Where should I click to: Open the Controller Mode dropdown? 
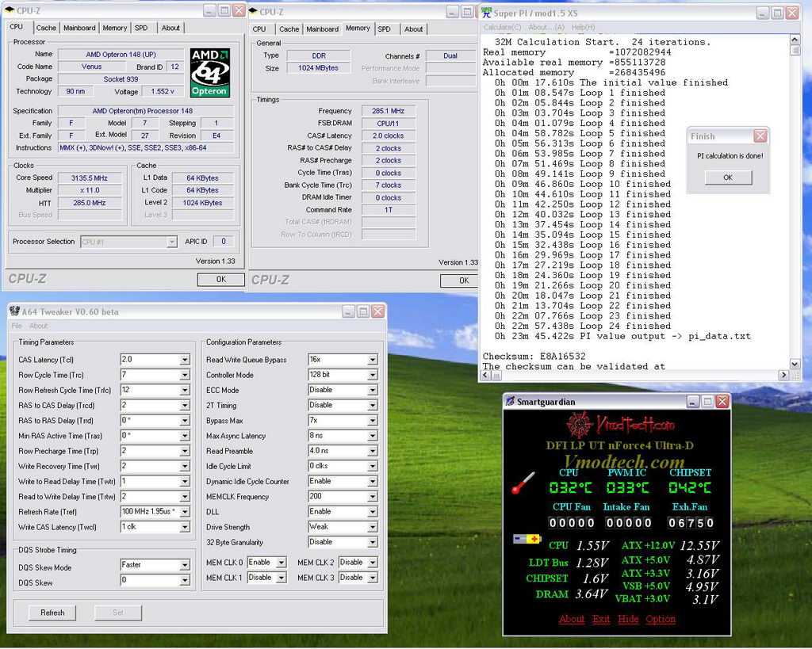coord(372,375)
